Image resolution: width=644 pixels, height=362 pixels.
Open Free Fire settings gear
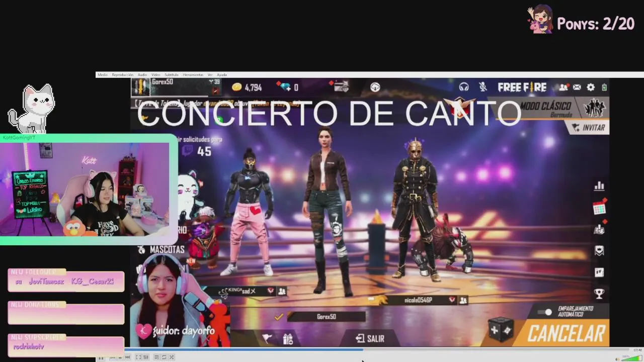click(x=591, y=87)
